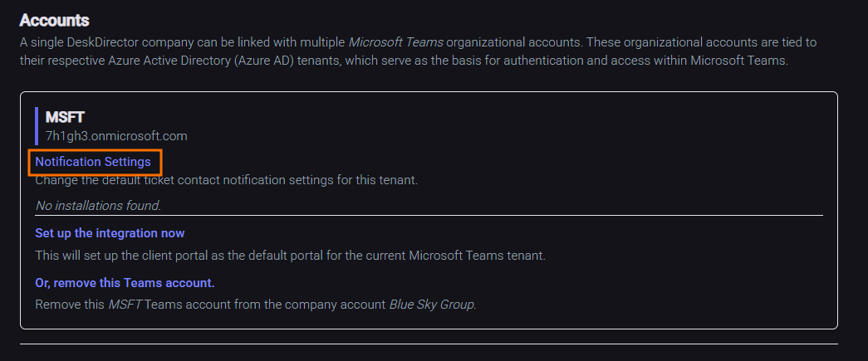Screen dimensions: 868x361
Task: Click the 'No installations found.' message
Action: pyautogui.click(x=98, y=205)
